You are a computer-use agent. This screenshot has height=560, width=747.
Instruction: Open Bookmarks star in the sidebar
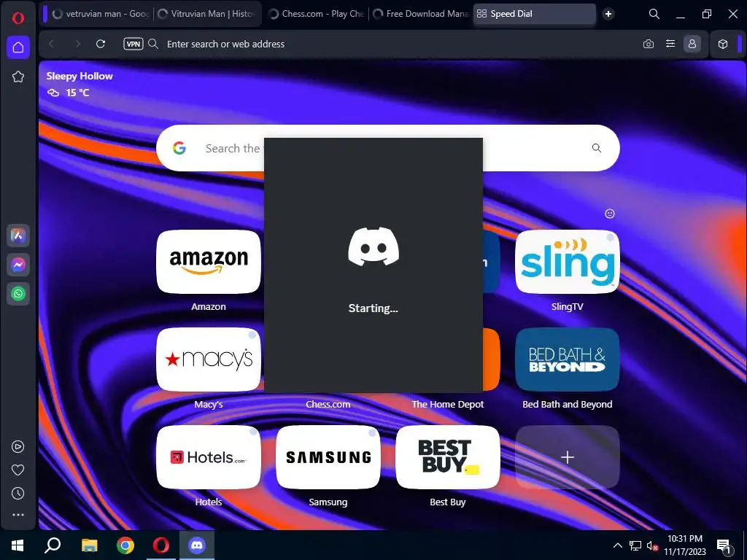pyautogui.click(x=18, y=77)
